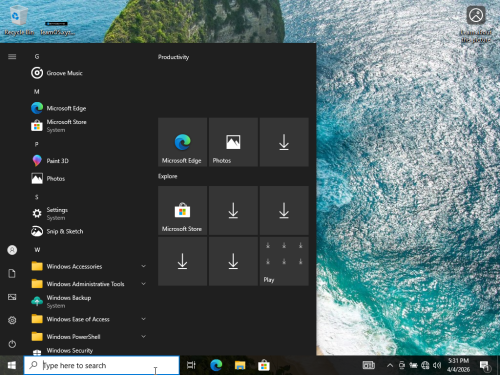Click the Task View taskbar icon

coord(191,365)
